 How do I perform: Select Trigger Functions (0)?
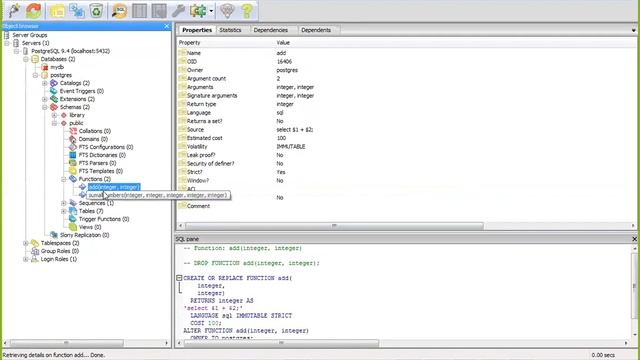coord(104,219)
